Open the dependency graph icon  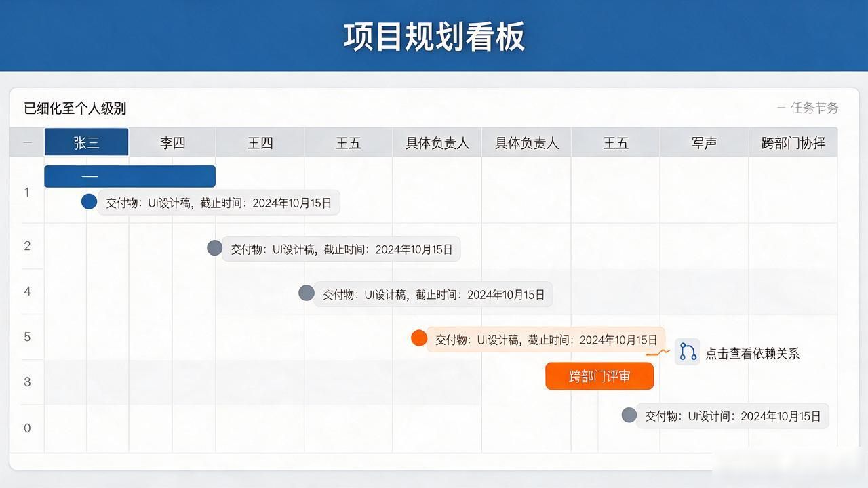pyautogui.click(x=688, y=352)
